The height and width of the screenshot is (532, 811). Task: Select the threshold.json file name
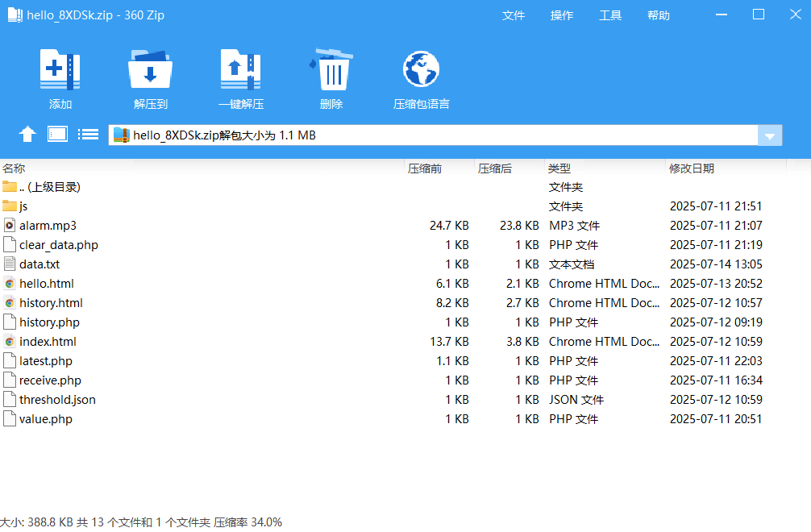[x=57, y=400]
